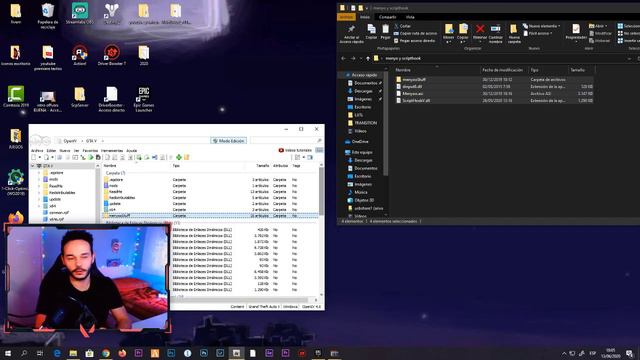Select the dinput8.dll file
Screen dimensions: 640x360
click(494, 87)
